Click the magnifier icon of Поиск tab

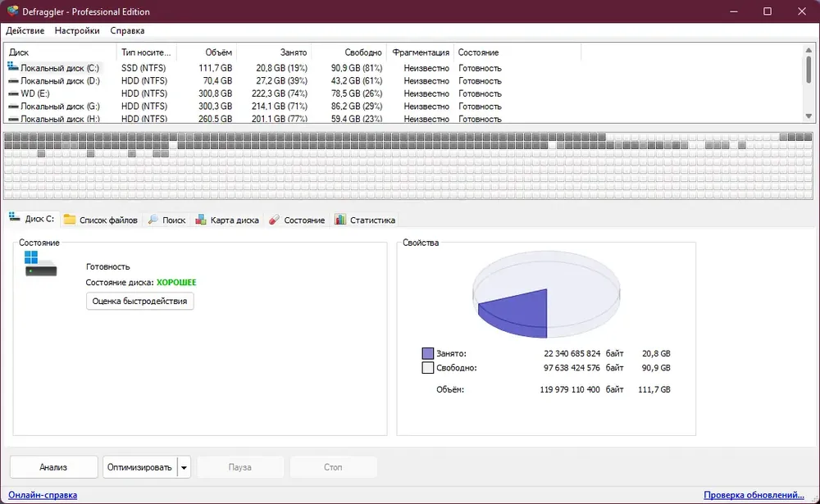[153, 220]
